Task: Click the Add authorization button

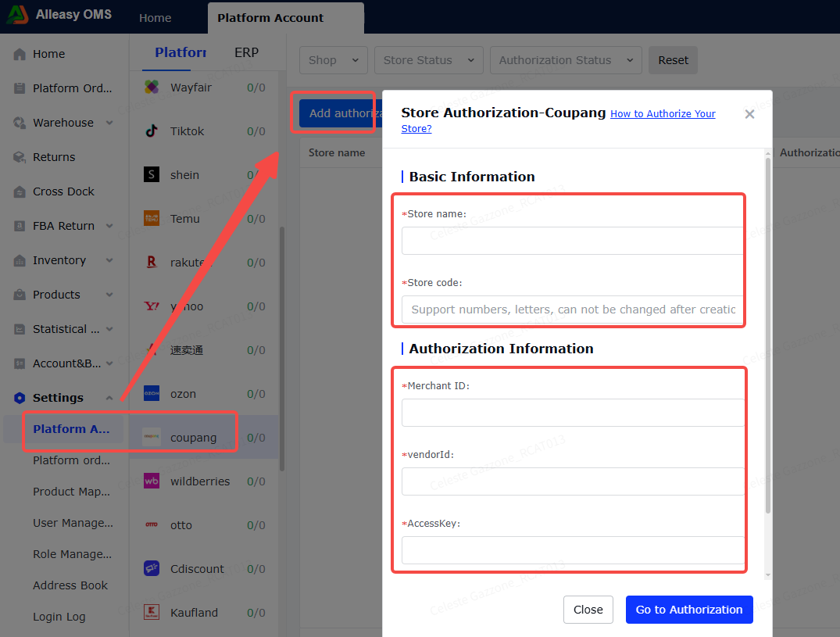Action: click(341, 113)
